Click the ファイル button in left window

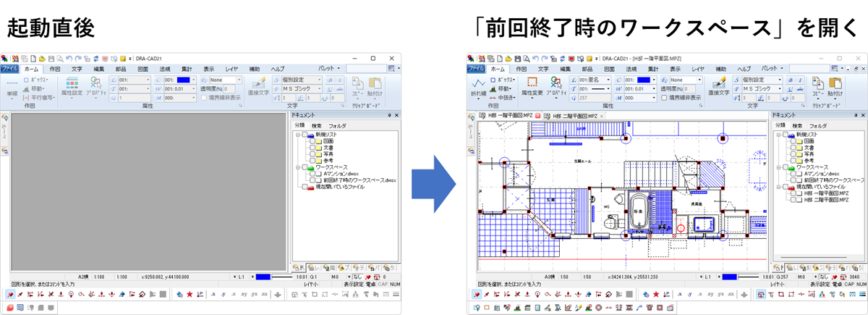(x=10, y=68)
